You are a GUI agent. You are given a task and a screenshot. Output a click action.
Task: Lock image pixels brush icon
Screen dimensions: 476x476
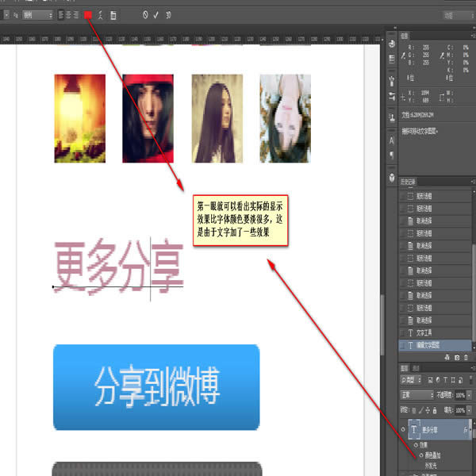[420, 410]
